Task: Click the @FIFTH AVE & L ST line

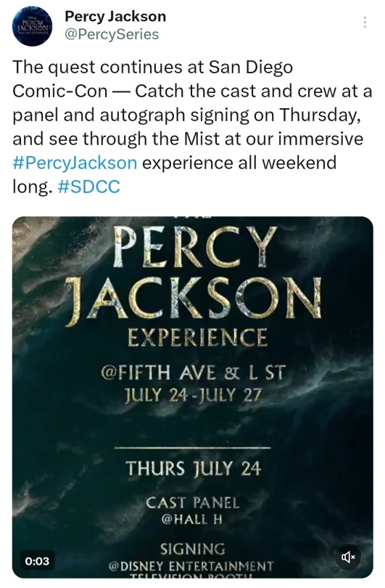Action: 194,373
